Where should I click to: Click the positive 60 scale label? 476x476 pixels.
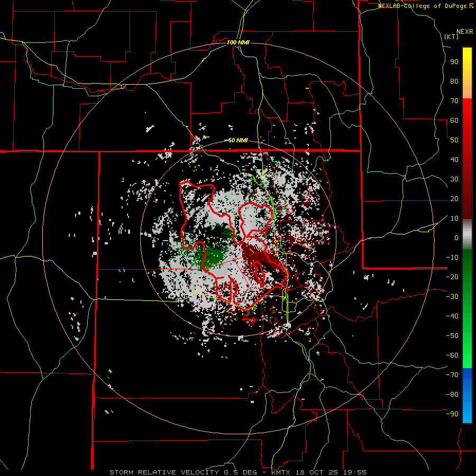tap(454, 121)
